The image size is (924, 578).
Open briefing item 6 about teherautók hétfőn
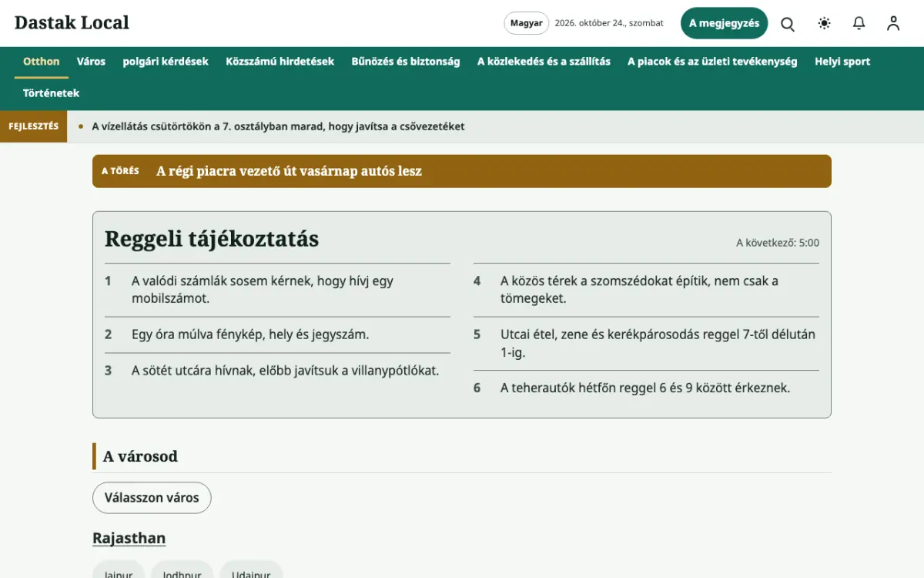646,388
